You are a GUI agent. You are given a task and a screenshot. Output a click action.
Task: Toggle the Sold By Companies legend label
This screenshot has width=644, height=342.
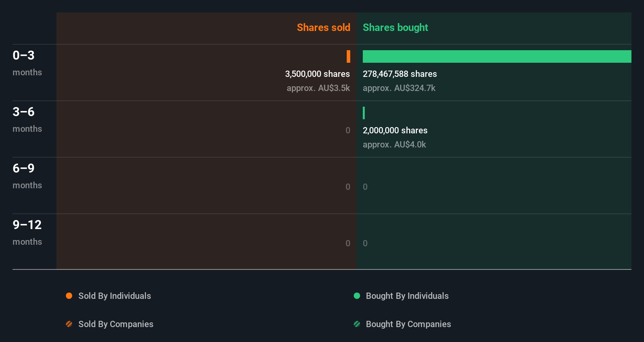coord(116,324)
